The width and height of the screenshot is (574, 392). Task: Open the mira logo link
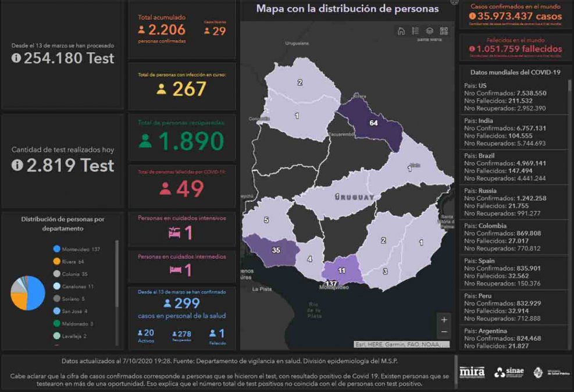tap(472, 372)
